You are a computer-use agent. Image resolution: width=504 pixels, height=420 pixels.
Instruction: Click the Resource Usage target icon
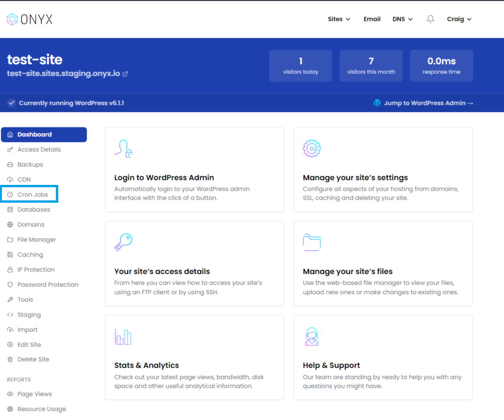[x=10, y=409]
